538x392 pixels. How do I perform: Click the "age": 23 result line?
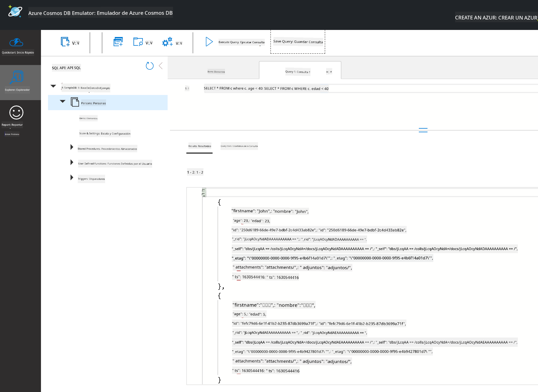[x=251, y=221]
